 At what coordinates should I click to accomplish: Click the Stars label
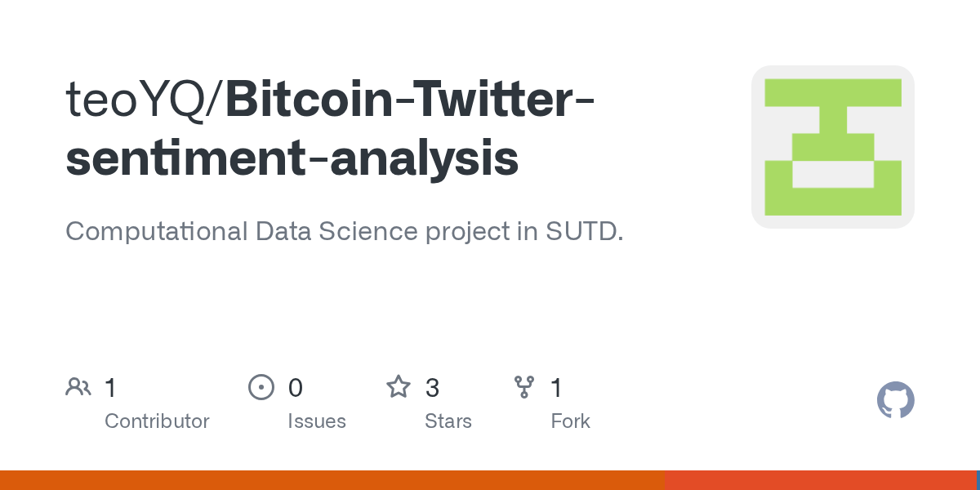[x=448, y=421]
